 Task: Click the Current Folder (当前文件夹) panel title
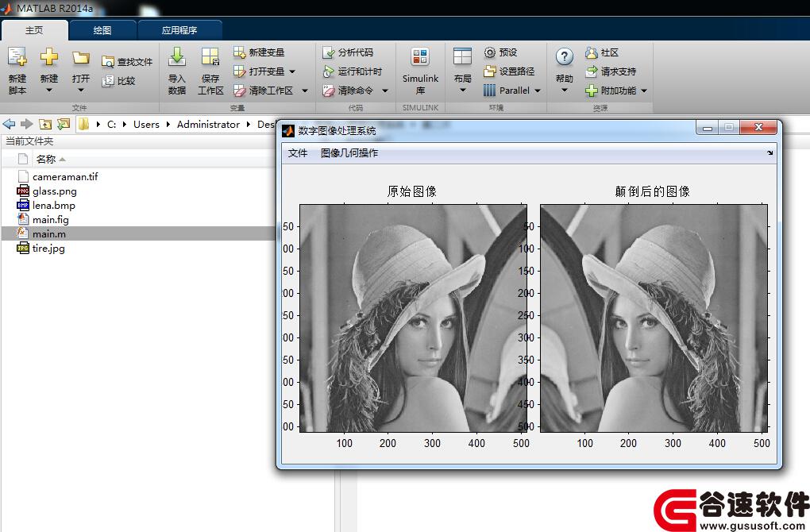point(29,141)
